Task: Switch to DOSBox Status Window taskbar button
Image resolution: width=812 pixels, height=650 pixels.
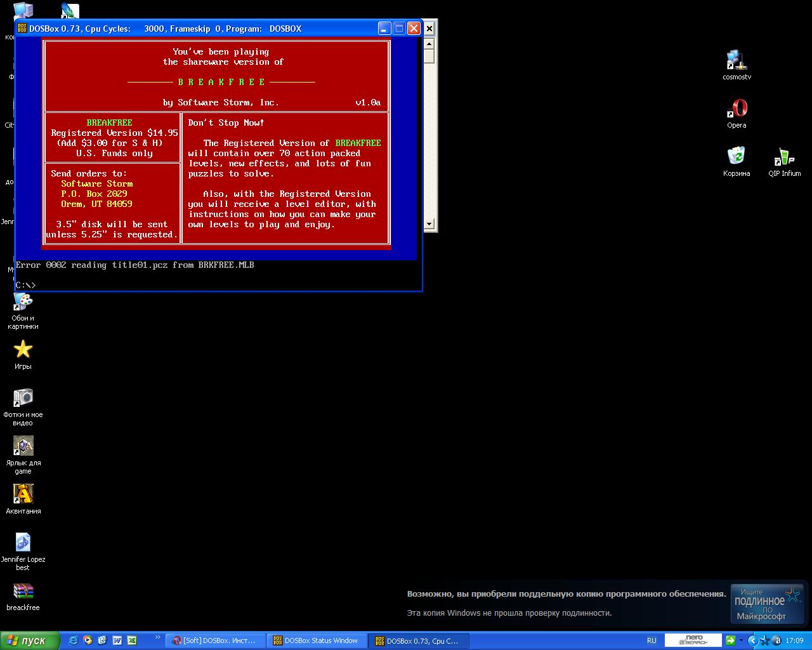Action: 317,640
